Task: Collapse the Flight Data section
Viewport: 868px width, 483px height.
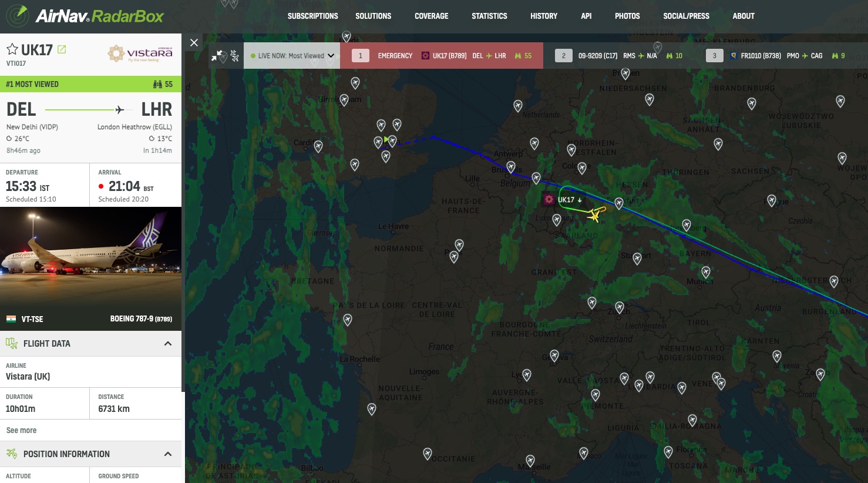Action: click(168, 344)
